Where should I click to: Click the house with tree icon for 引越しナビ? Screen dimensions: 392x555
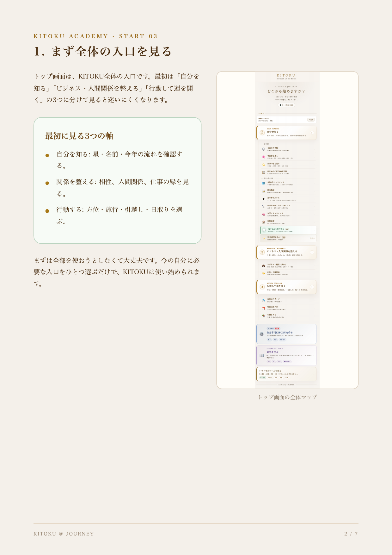pyautogui.click(x=264, y=316)
